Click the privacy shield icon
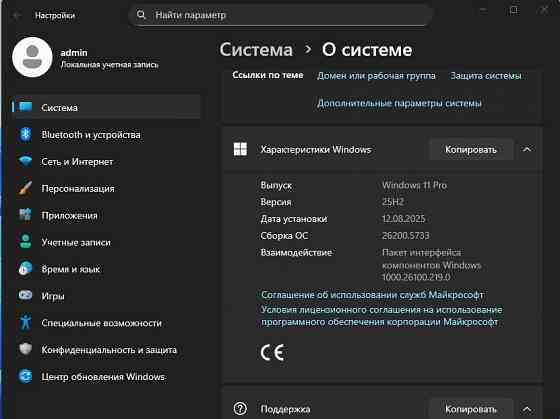 pos(25,349)
